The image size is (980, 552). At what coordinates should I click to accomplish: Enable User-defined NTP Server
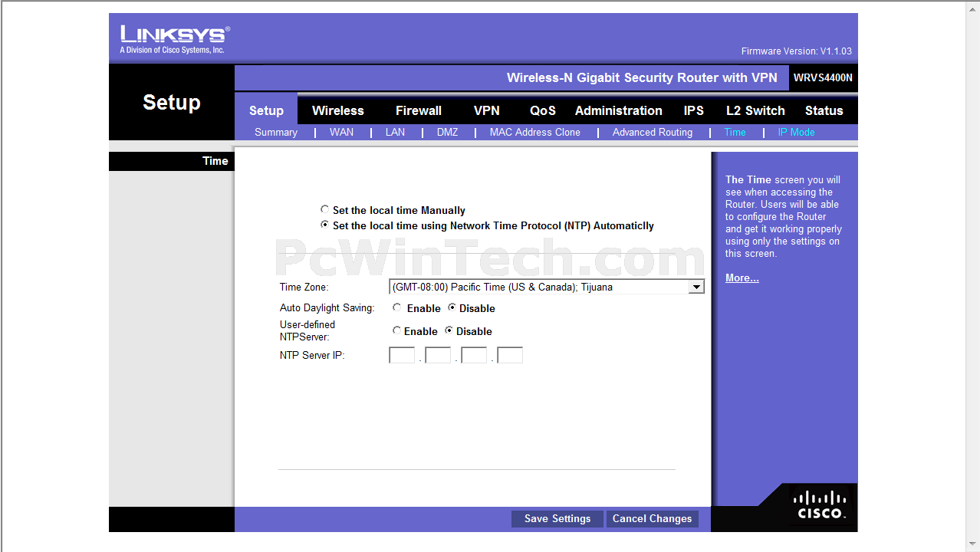coord(396,330)
